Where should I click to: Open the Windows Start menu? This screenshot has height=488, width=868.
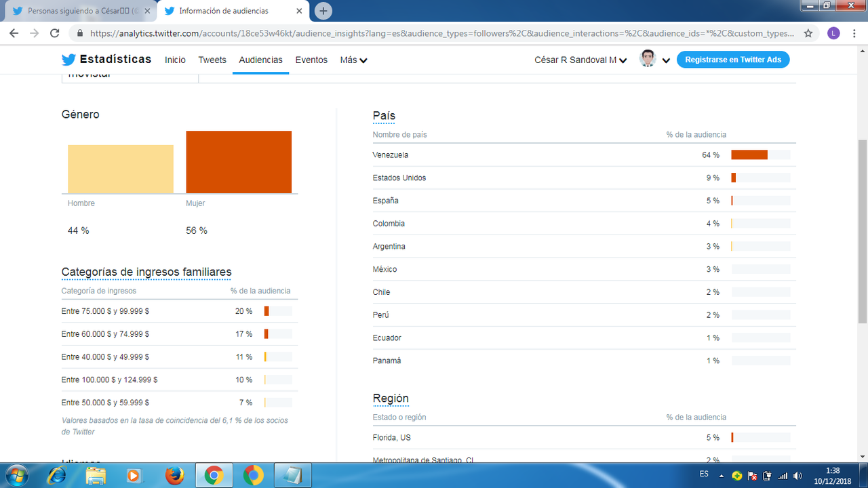16,475
